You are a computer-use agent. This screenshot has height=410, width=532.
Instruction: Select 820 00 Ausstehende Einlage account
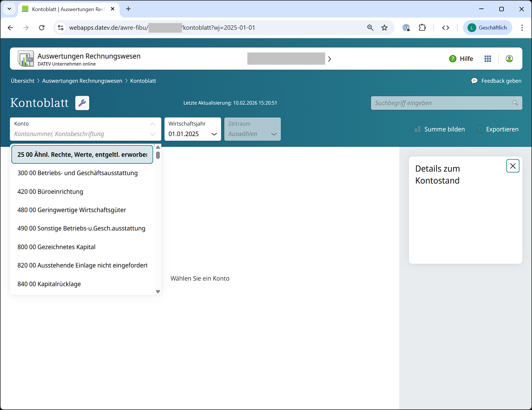tap(82, 265)
